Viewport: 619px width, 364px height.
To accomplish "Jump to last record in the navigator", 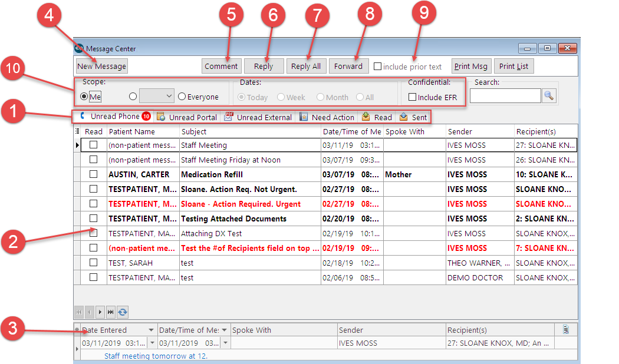I will point(111,312).
